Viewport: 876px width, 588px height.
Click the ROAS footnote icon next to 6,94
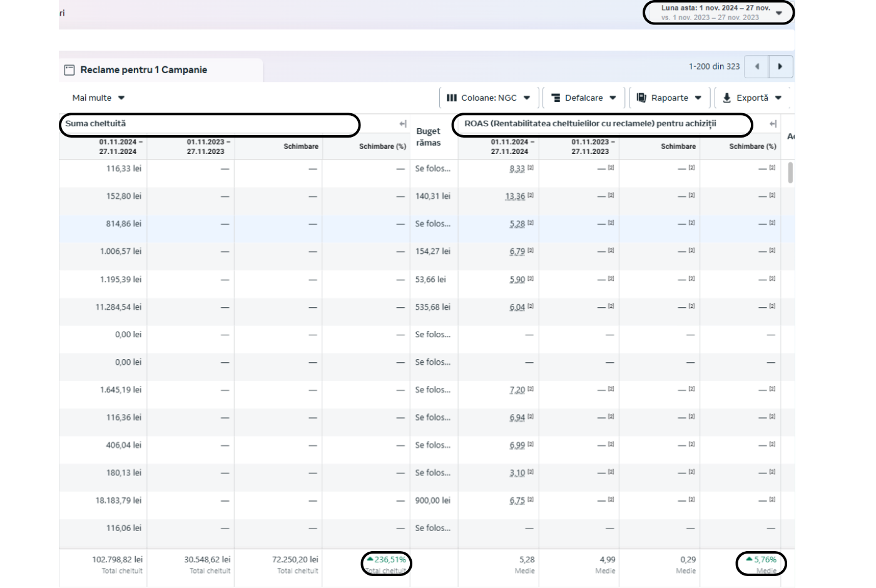531,416
